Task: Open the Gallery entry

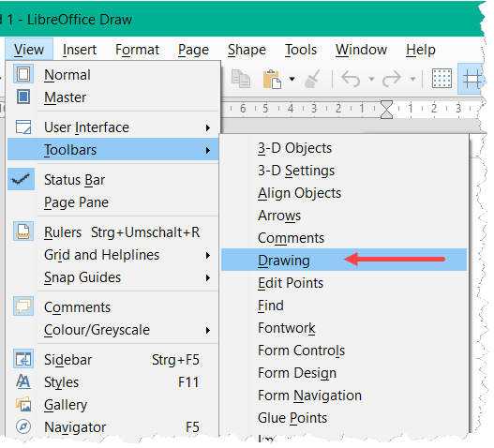Action: point(112,405)
